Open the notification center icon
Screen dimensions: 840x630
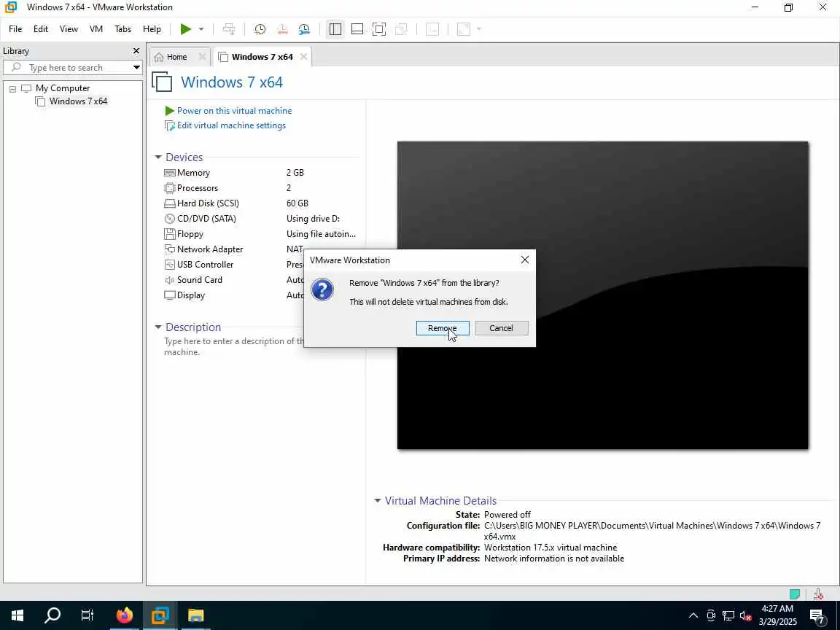[817, 616]
